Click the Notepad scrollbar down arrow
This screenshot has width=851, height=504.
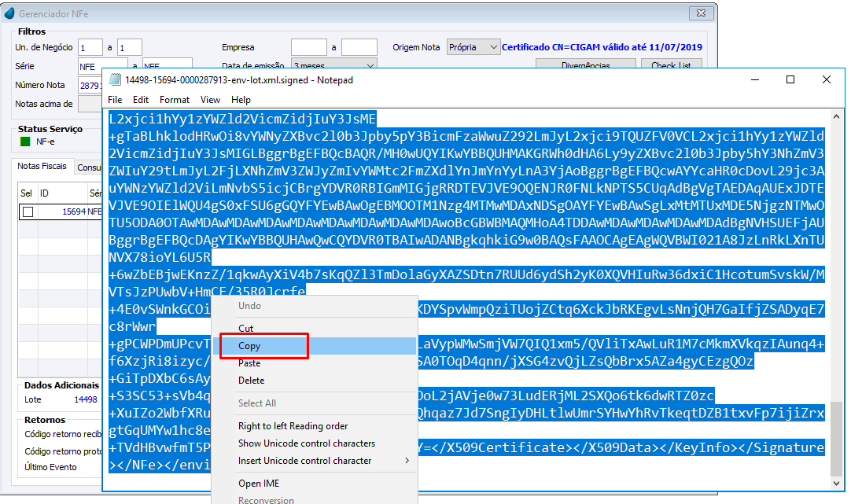[x=836, y=483]
